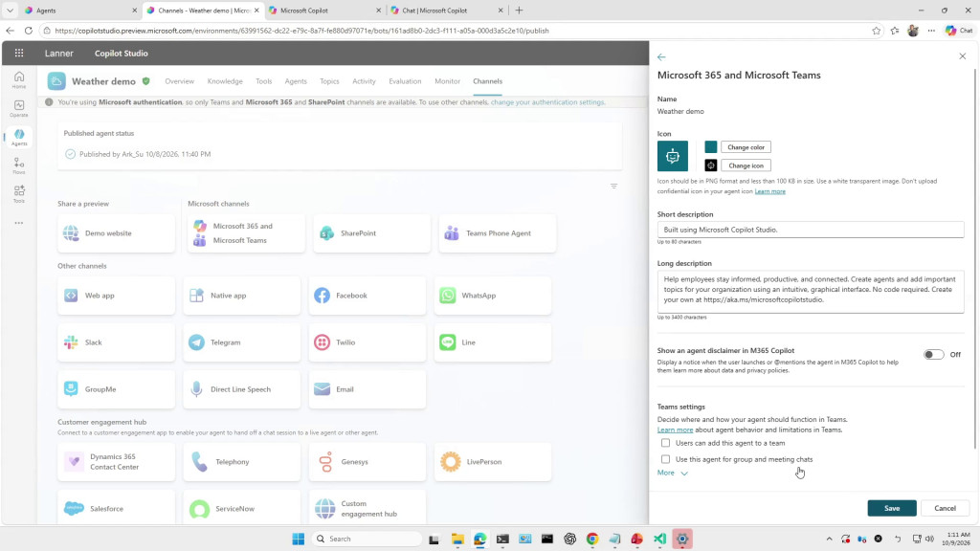
Task: Click the Change color button
Action: [746, 147]
